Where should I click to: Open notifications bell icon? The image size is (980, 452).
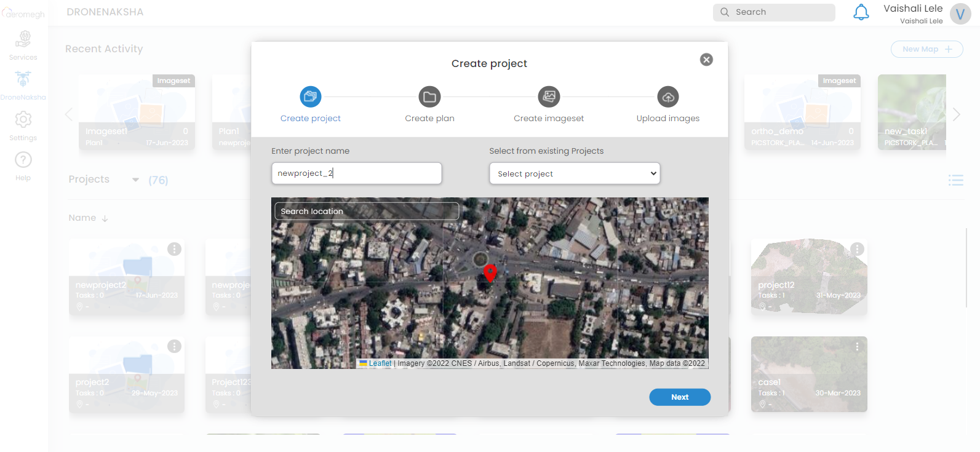click(861, 12)
